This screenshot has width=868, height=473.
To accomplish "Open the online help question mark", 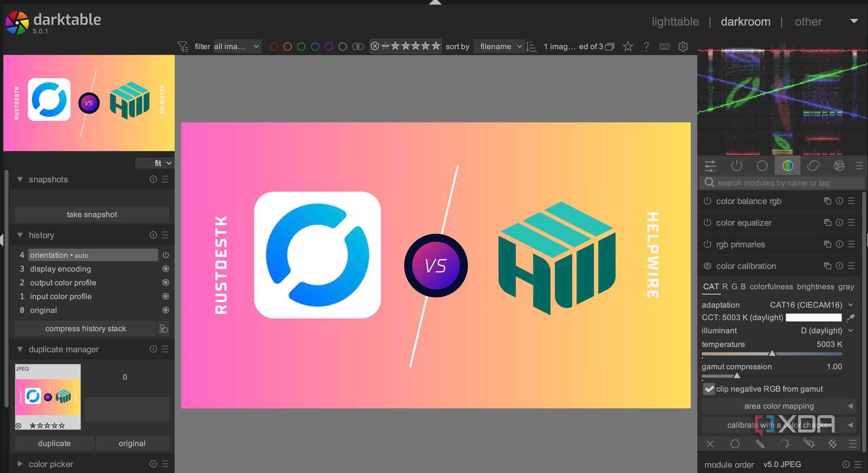I will (646, 47).
